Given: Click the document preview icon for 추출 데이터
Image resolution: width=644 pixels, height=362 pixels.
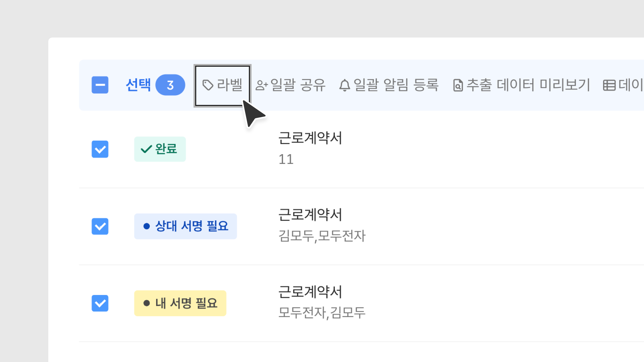Looking at the screenshot, I should [458, 85].
